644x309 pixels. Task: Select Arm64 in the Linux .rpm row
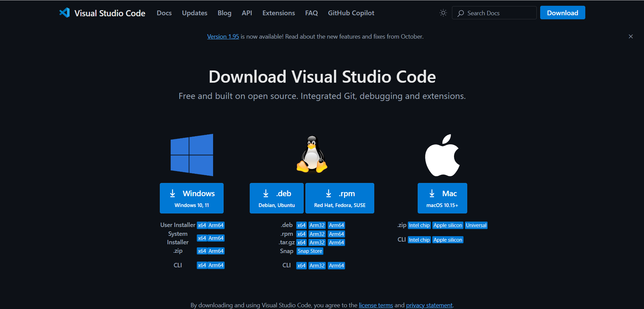tap(336, 234)
